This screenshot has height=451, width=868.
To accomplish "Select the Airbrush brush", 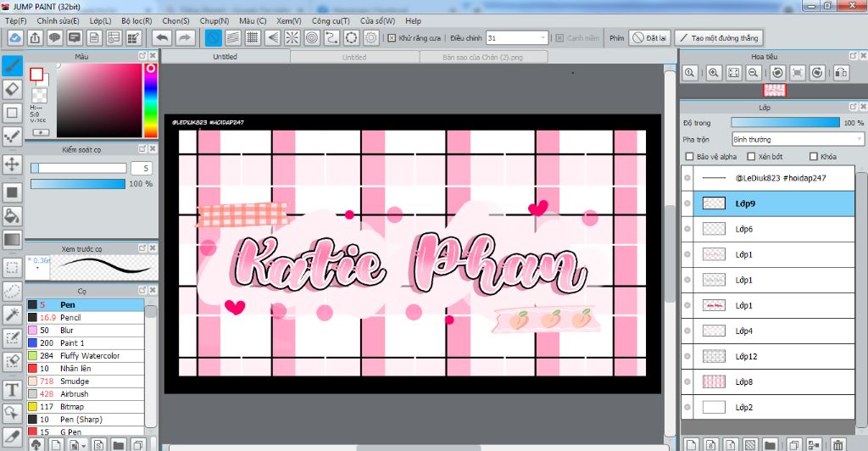I will (x=86, y=394).
